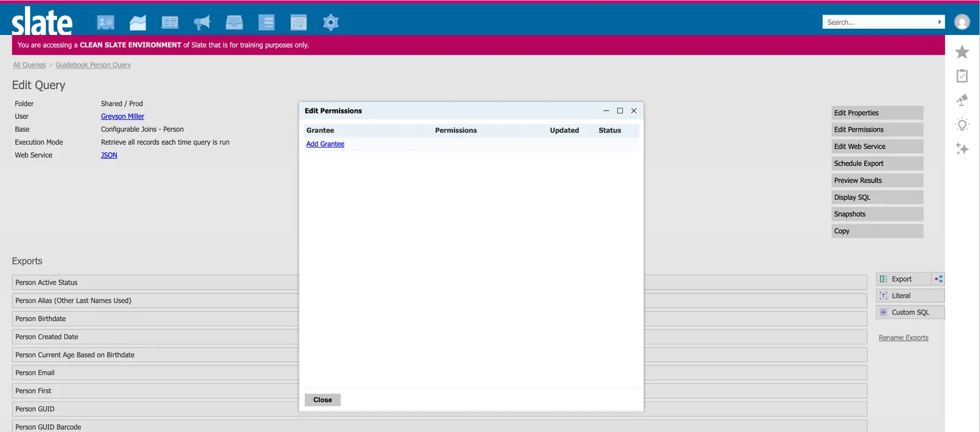
Task: Click Display SQL button
Action: click(877, 197)
